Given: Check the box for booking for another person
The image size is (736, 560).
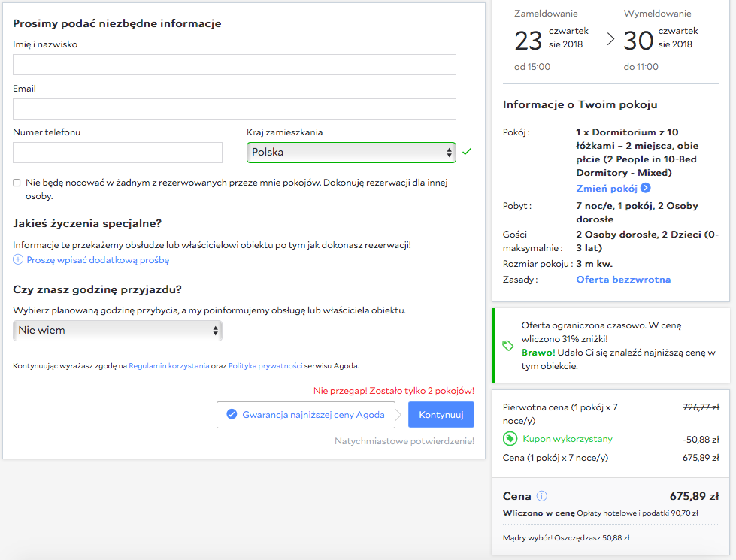Looking at the screenshot, I should (x=17, y=183).
